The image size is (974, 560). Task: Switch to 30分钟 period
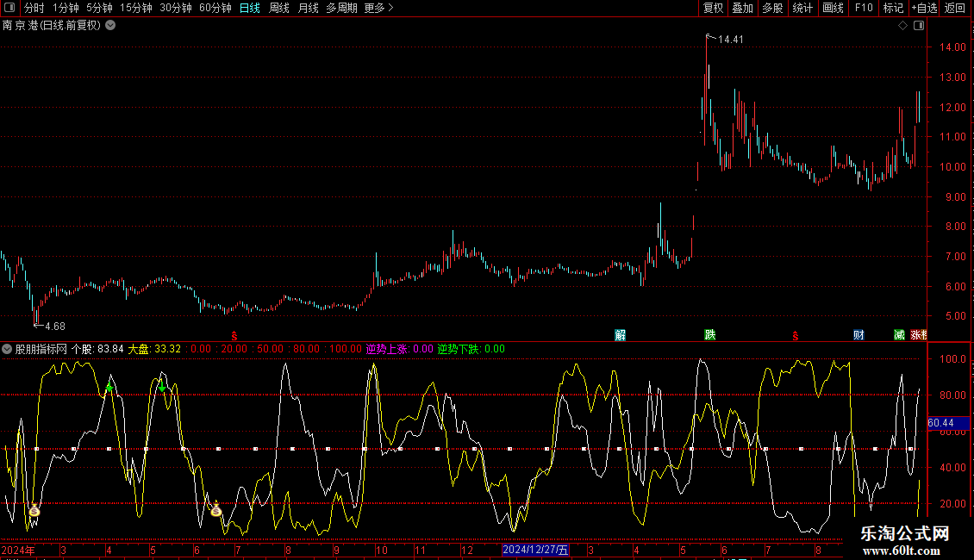coord(176,8)
